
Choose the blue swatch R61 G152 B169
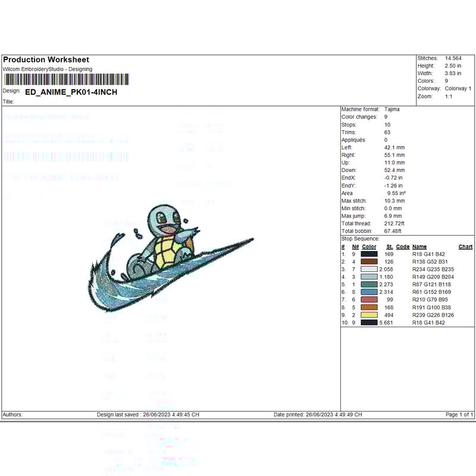(x=369, y=292)
